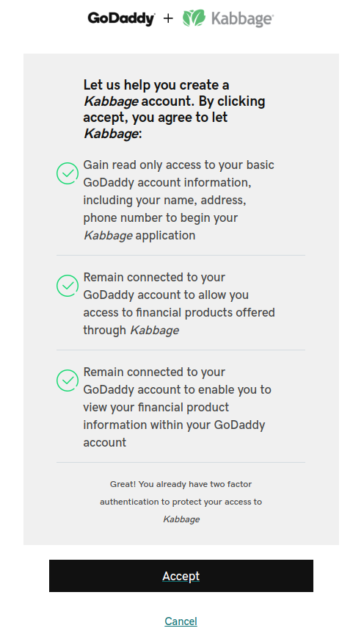
Task: Click the checkmark beside view financial product information
Action: [x=68, y=380]
